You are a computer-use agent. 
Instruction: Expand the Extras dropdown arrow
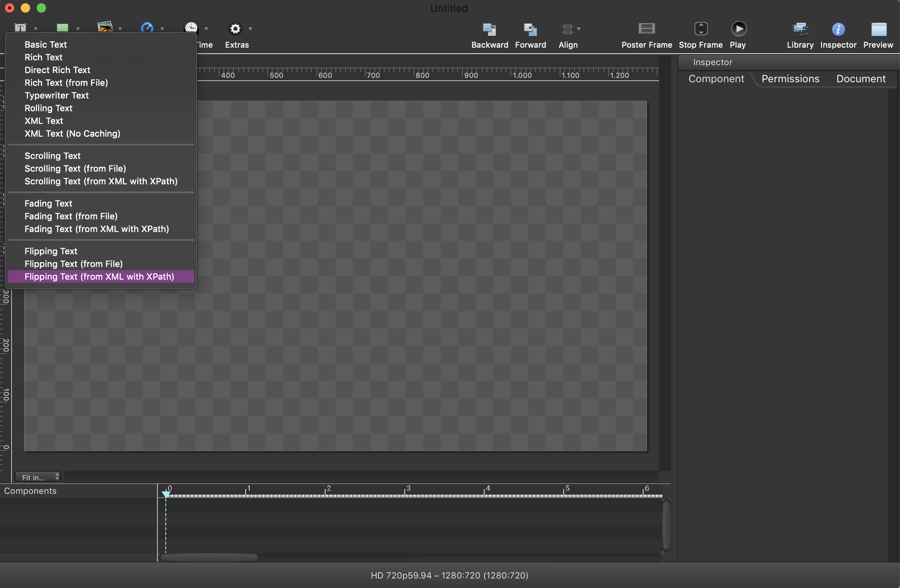pyautogui.click(x=250, y=29)
